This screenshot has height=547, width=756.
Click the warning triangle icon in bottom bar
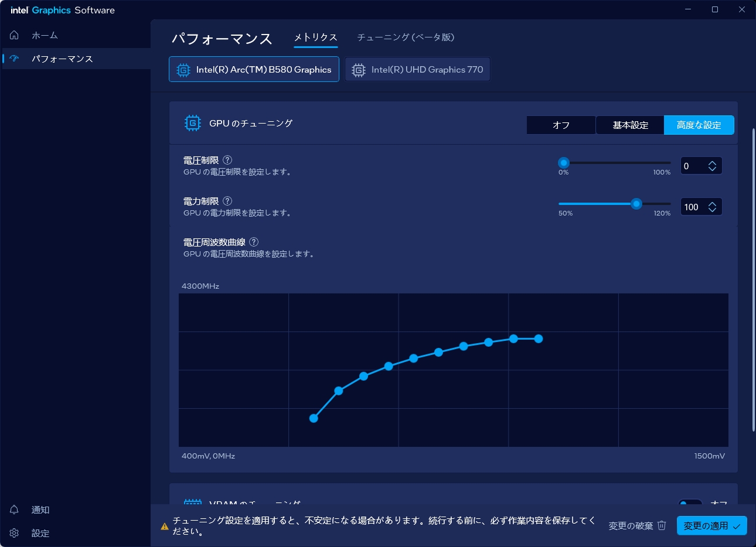click(x=165, y=526)
